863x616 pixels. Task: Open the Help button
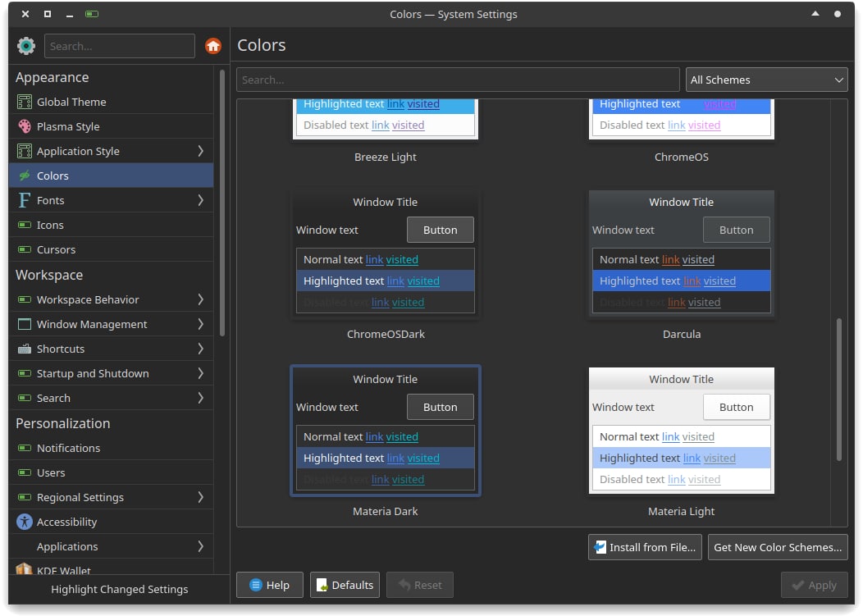pyautogui.click(x=270, y=585)
